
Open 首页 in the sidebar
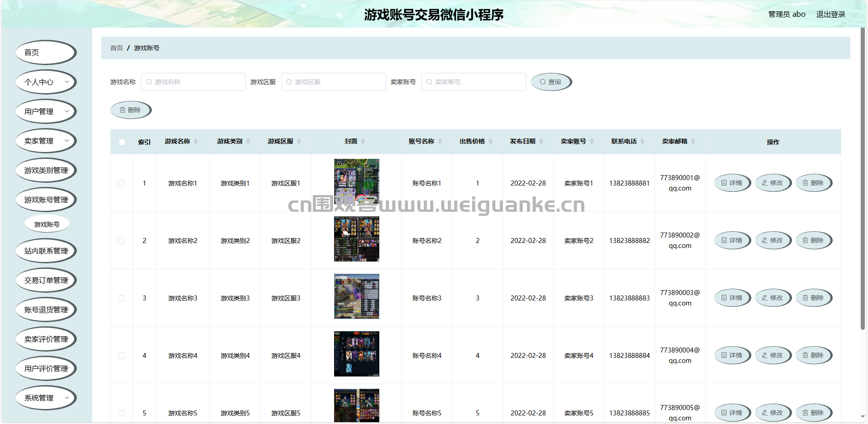46,52
